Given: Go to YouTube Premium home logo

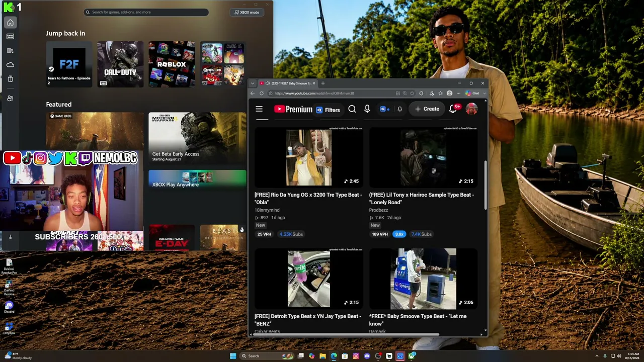Looking at the screenshot, I should coord(293,109).
